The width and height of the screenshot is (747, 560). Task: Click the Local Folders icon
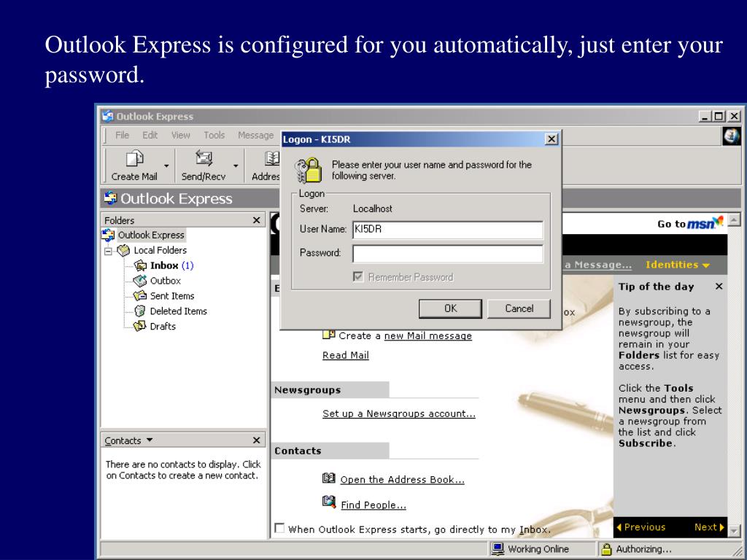(123, 250)
